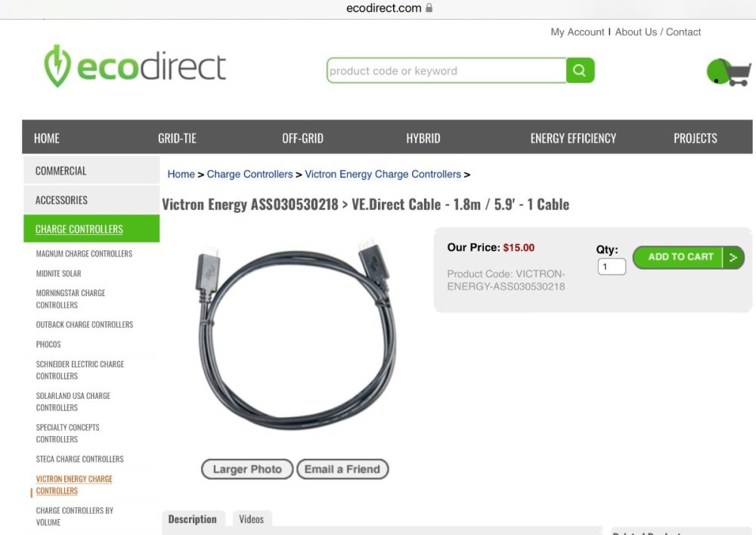Open the OFF-GRID menu
The width and height of the screenshot is (756, 535).
click(x=303, y=138)
